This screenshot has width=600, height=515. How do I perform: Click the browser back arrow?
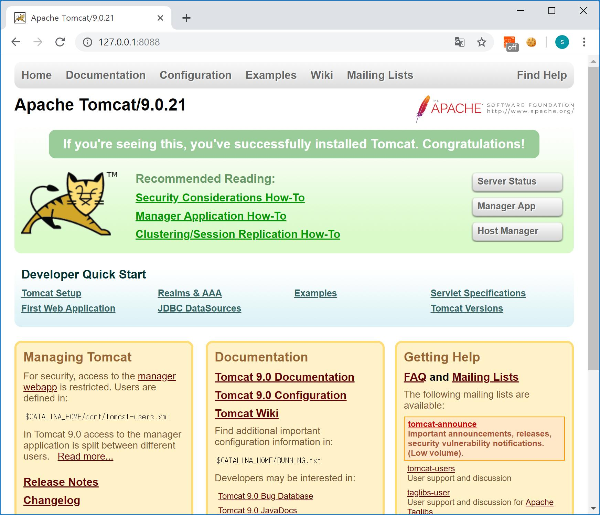pos(16,42)
